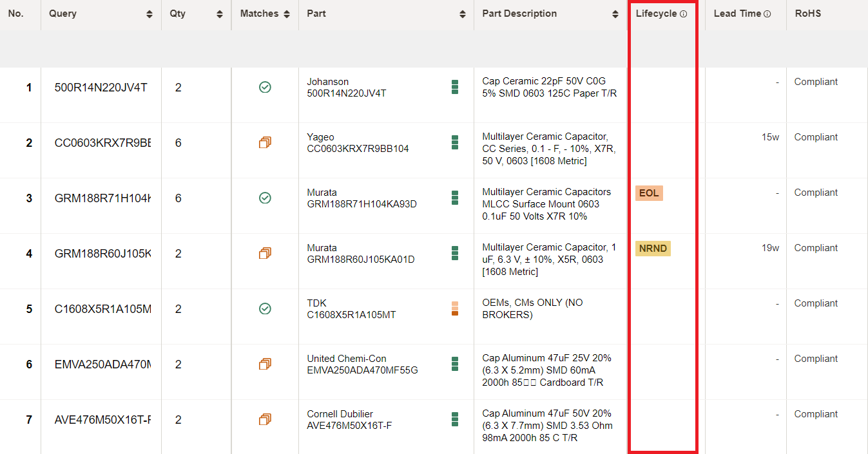
Task: Open Cornell Dubilier AVE476M50X16T-F part link
Action: (x=349, y=420)
